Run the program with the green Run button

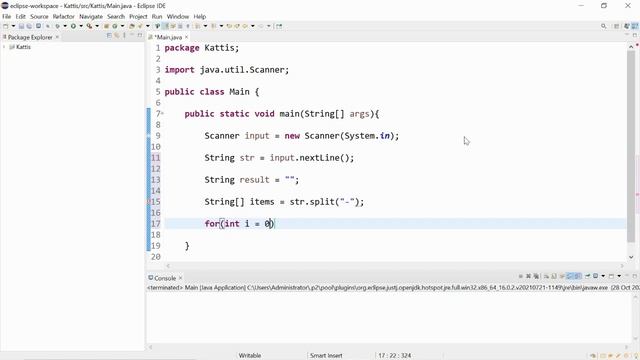point(73,26)
